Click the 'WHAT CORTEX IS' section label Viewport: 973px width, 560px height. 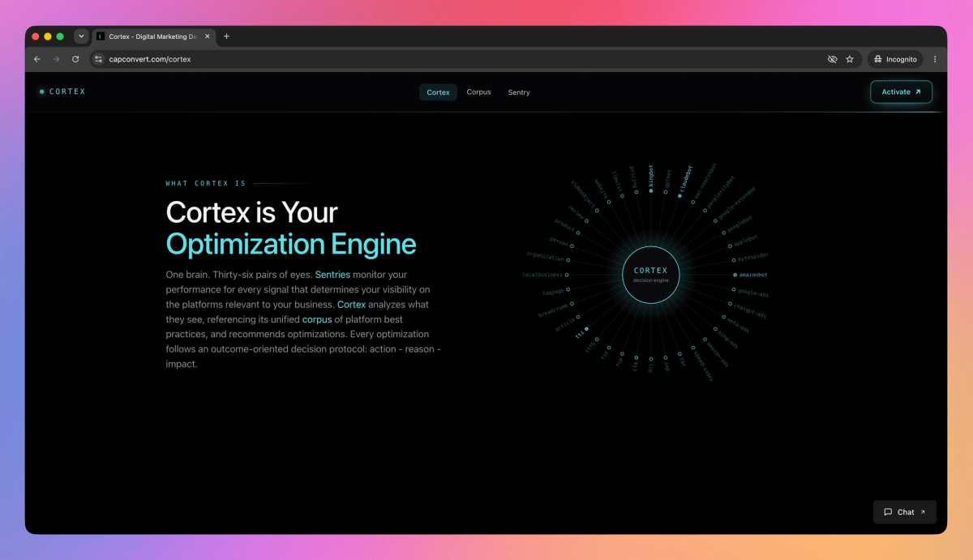pos(206,184)
